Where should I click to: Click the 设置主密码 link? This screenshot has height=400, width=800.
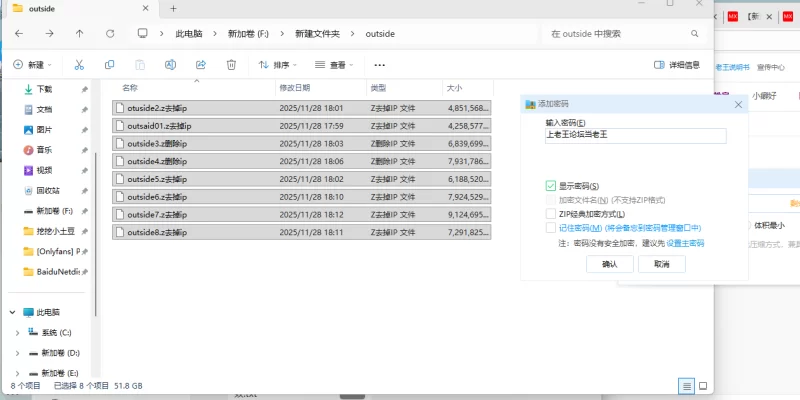point(686,243)
